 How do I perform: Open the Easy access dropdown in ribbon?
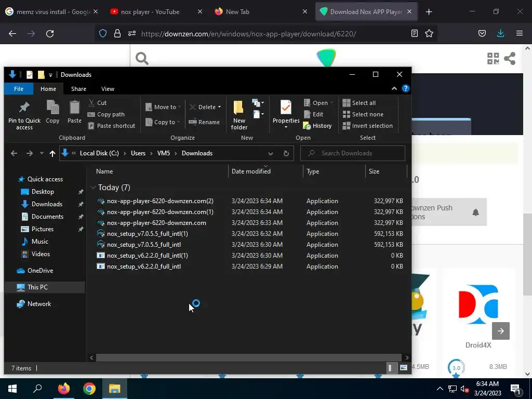click(x=258, y=114)
